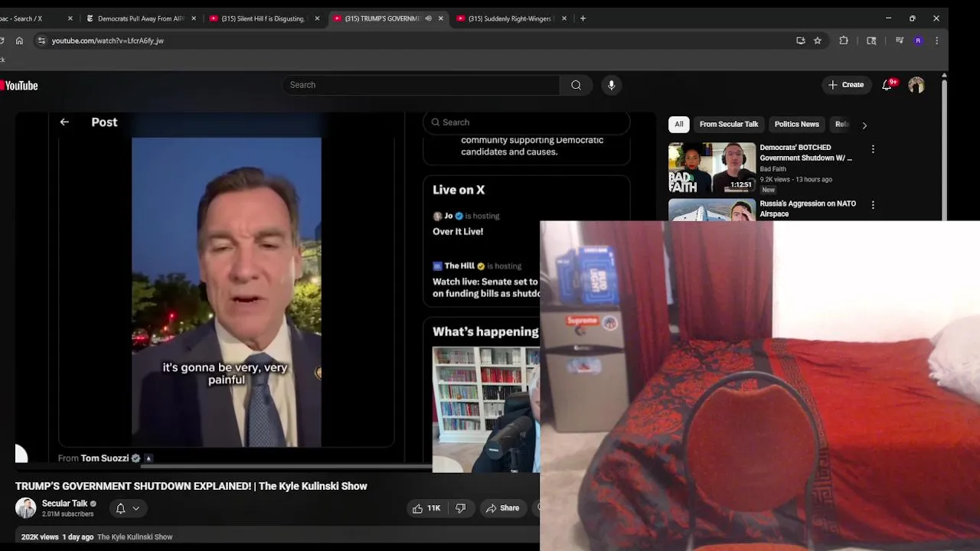Share the video via Share button
This screenshot has width=980, height=551.
(x=501, y=508)
